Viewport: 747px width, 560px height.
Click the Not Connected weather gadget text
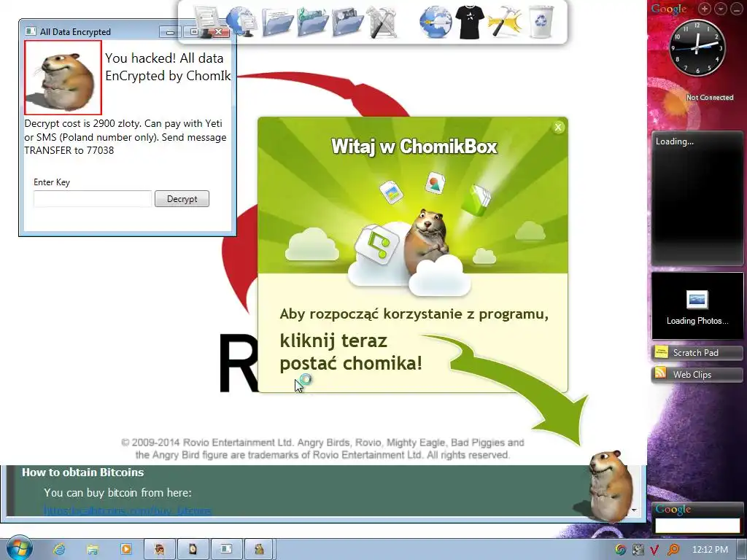pos(709,97)
